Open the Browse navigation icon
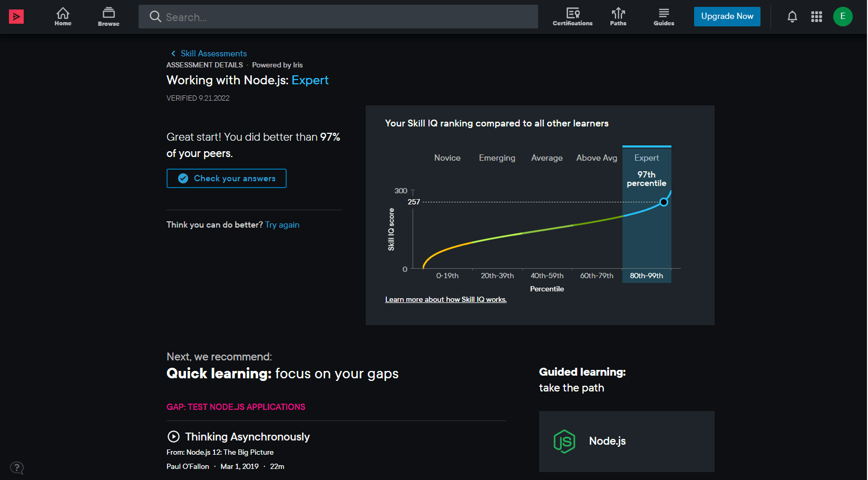Screen dimensions: 868x480 (109, 16)
